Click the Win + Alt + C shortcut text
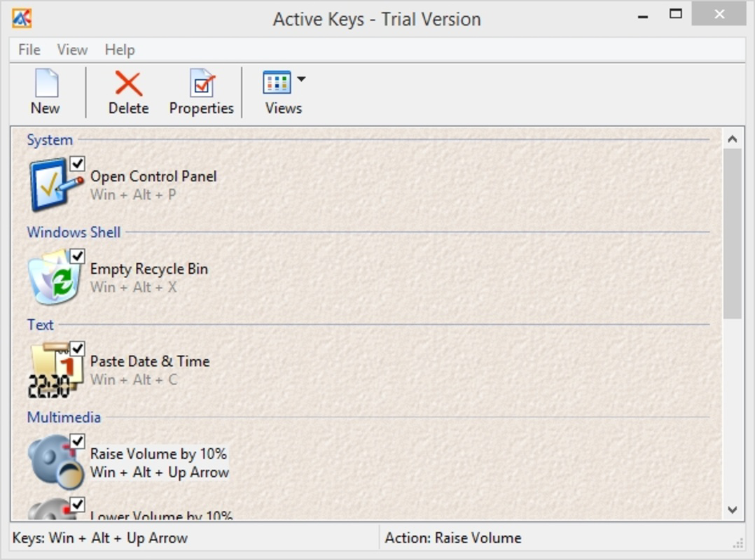 (134, 379)
